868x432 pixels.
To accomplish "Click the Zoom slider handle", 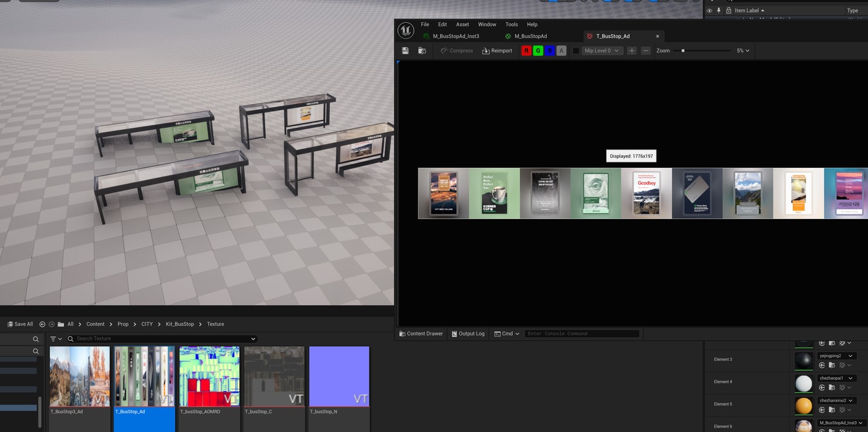I will click(683, 51).
